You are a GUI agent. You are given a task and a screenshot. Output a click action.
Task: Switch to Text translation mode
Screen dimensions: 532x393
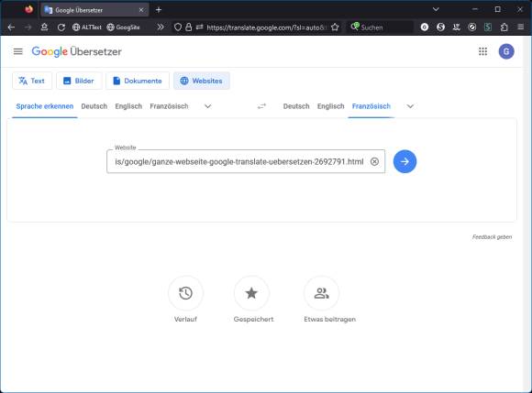[32, 81]
